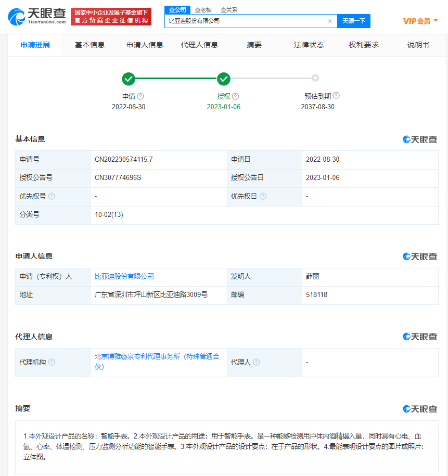Click the 天眼一下 search button
The height and width of the screenshot is (476, 448).
354,21
